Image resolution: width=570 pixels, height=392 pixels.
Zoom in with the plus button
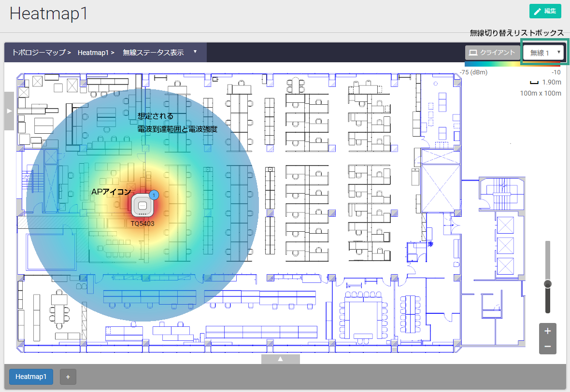[x=548, y=331]
